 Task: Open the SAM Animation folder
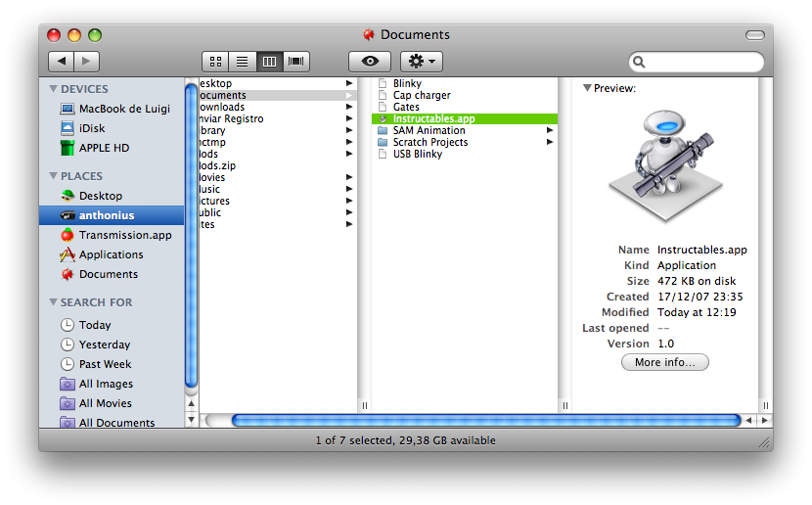click(x=465, y=130)
